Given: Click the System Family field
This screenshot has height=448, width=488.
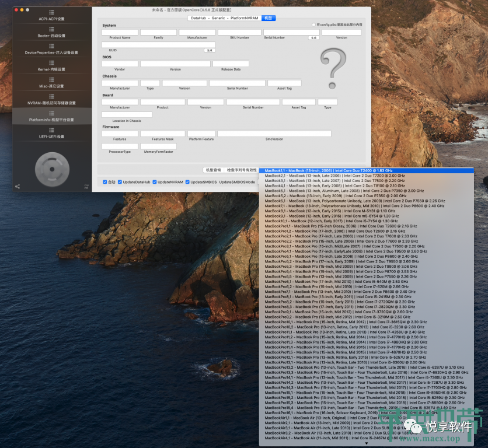Looking at the screenshot, I should [158, 32].
